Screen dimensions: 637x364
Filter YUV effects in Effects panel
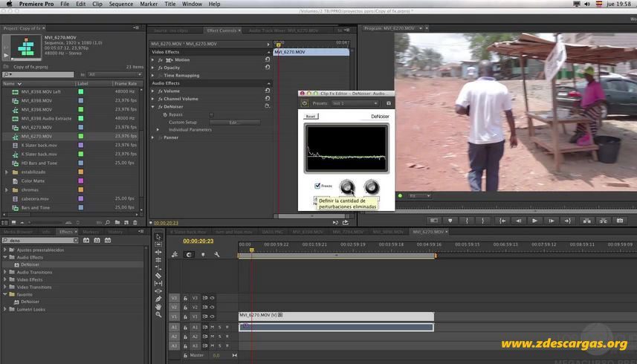(107, 240)
